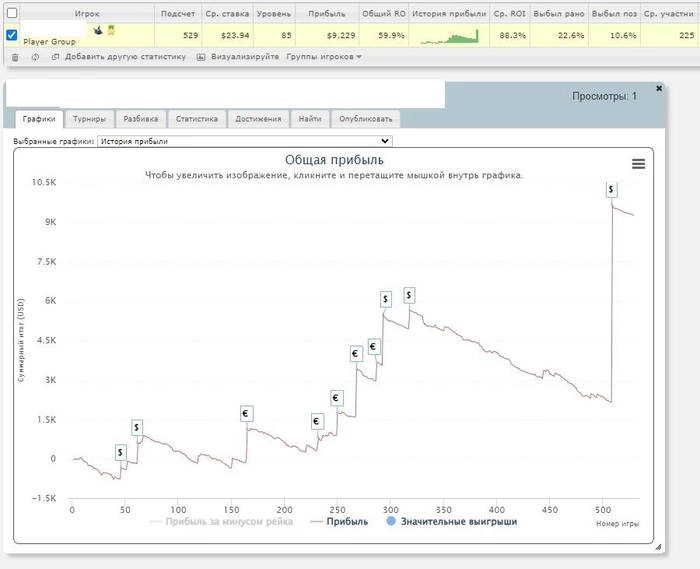The height and width of the screenshot is (569, 700).
Task: Sort by the Игрок column header
Action: 87,14
